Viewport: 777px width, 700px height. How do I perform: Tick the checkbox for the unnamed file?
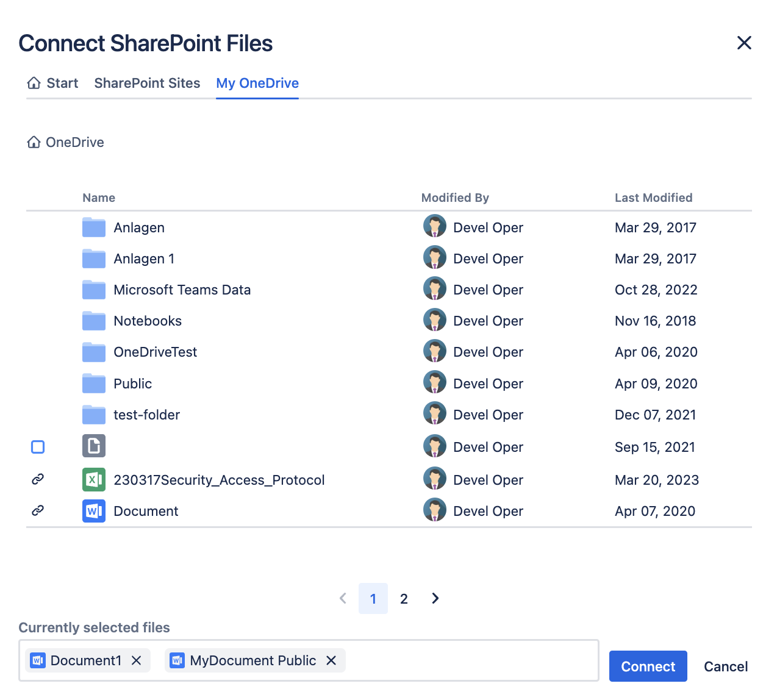click(x=38, y=447)
